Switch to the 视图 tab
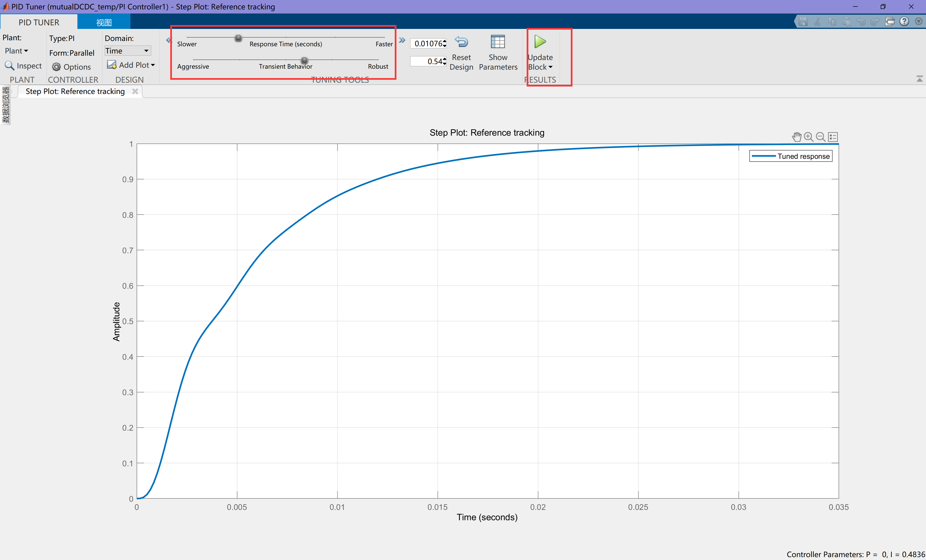The image size is (926, 560). [x=104, y=22]
